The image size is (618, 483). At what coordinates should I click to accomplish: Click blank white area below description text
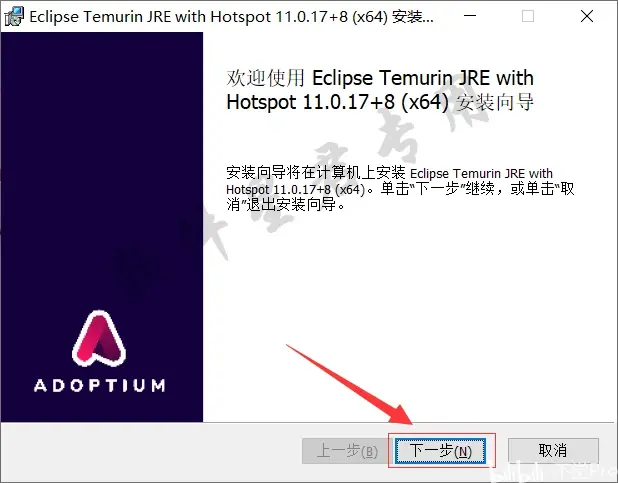point(408,315)
